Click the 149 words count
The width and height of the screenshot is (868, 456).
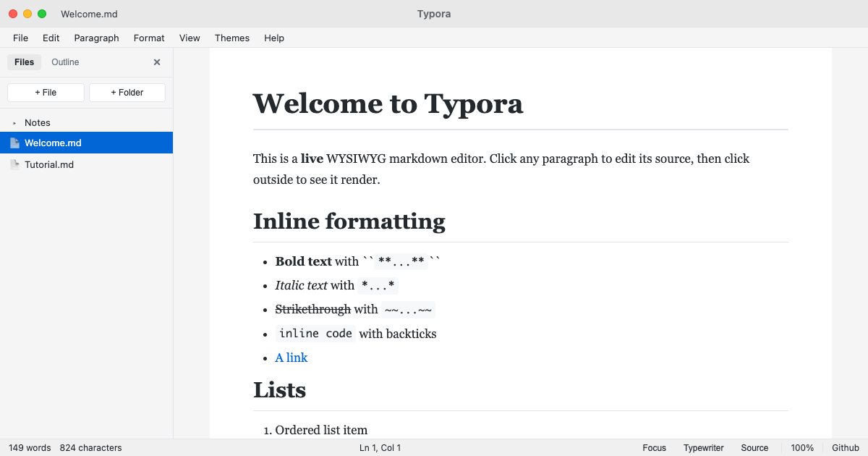(30, 448)
